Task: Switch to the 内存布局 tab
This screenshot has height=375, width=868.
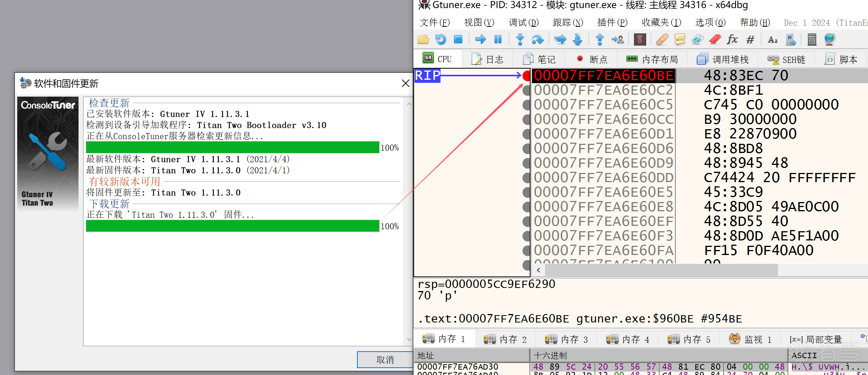Action: pos(652,59)
